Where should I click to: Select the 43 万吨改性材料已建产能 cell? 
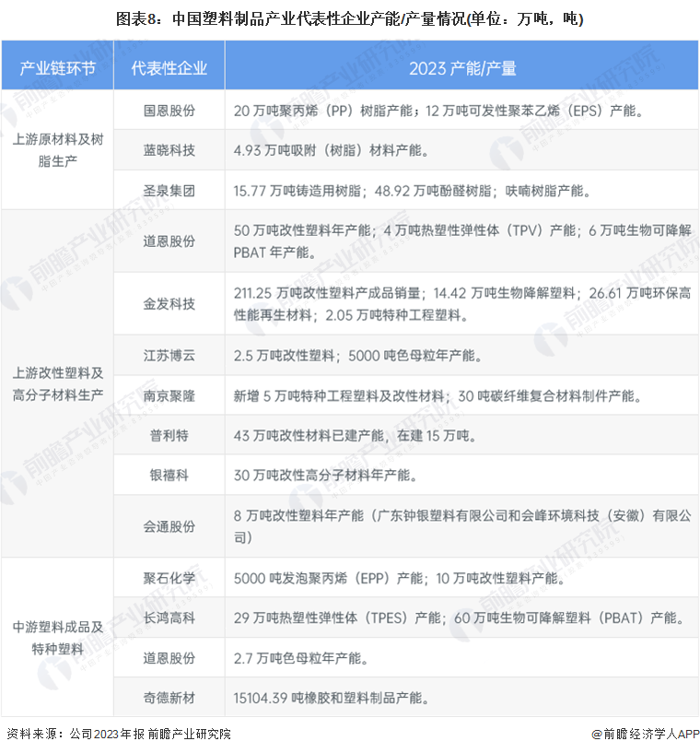point(461,435)
